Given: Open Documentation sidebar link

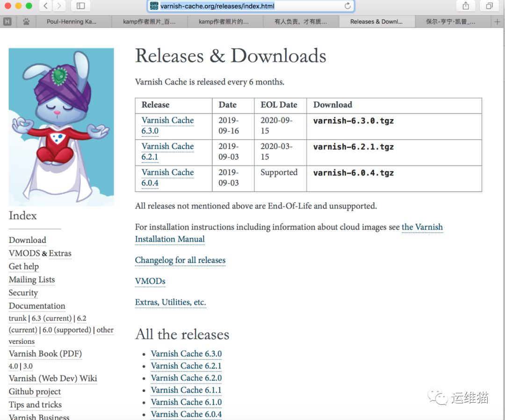Looking at the screenshot, I should pos(37,306).
